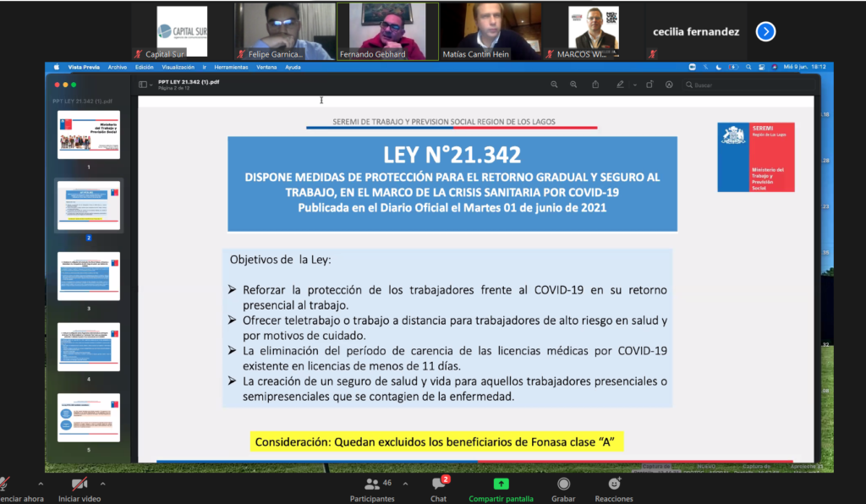The width and height of the screenshot is (866, 504).
Task: Click the rotate page icon
Action: [649, 85]
